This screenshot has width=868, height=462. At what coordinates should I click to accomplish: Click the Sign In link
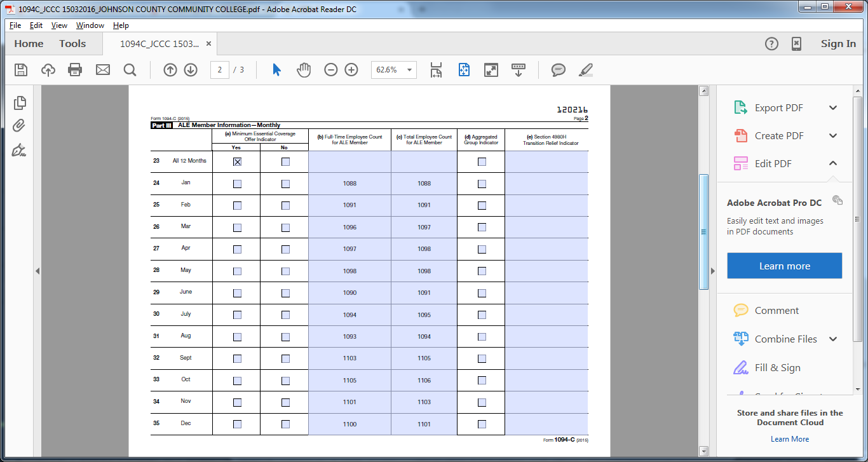tap(838, 44)
